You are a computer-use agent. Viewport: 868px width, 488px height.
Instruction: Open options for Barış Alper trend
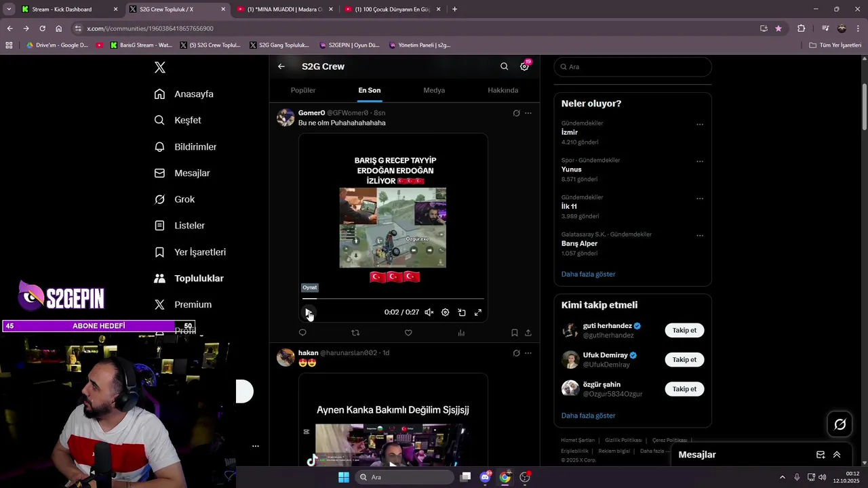pyautogui.click(x=700, y=236)
